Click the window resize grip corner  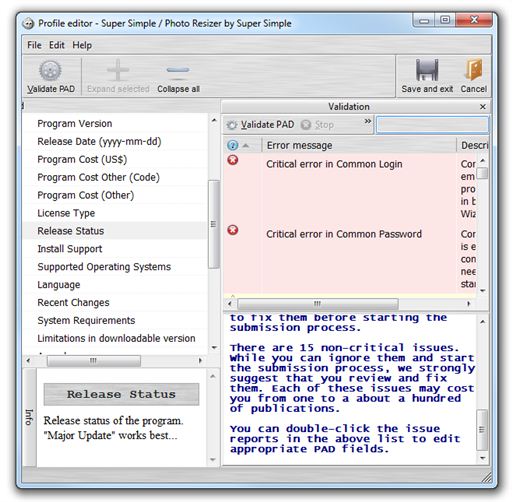[x=486, y=477]
